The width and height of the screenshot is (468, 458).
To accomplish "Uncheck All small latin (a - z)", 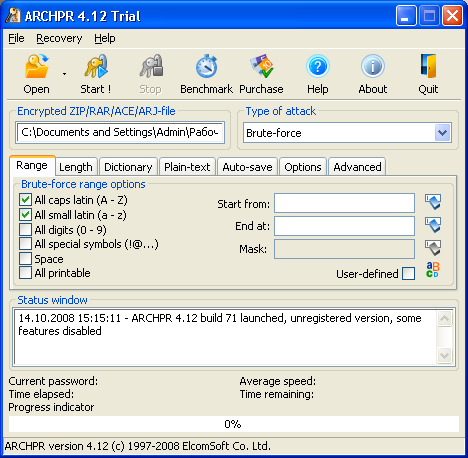I will pos(25,215).
